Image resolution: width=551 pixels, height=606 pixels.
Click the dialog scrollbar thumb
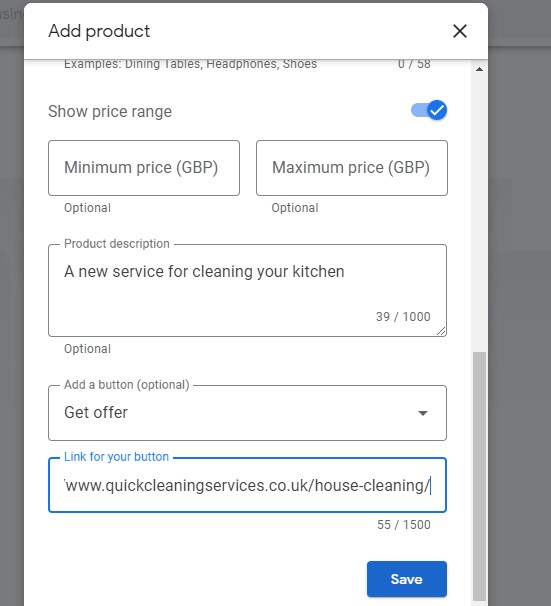point(479,476)
